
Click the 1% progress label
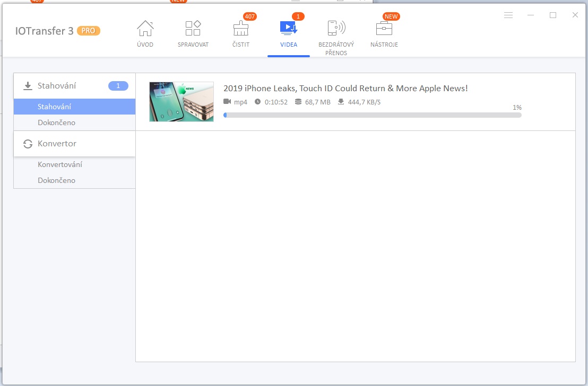pyautogui.click(x=517, y=108)
